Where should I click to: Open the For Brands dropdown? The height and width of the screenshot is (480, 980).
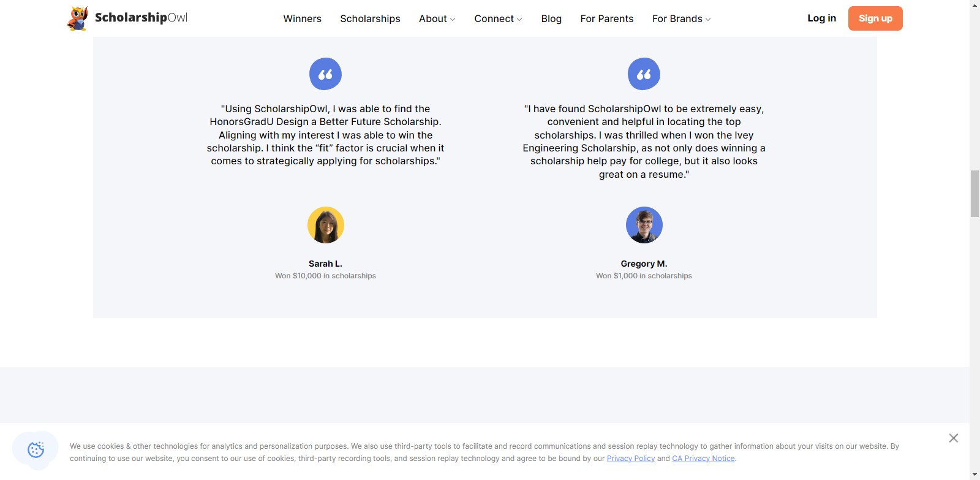tap(680, 19)
